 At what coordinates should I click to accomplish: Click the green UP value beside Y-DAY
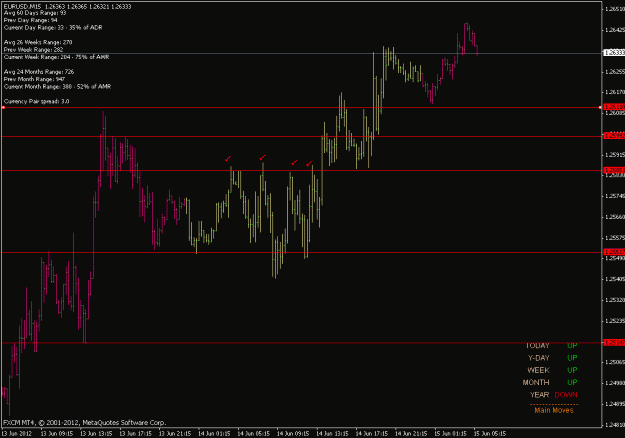point(572,358)
